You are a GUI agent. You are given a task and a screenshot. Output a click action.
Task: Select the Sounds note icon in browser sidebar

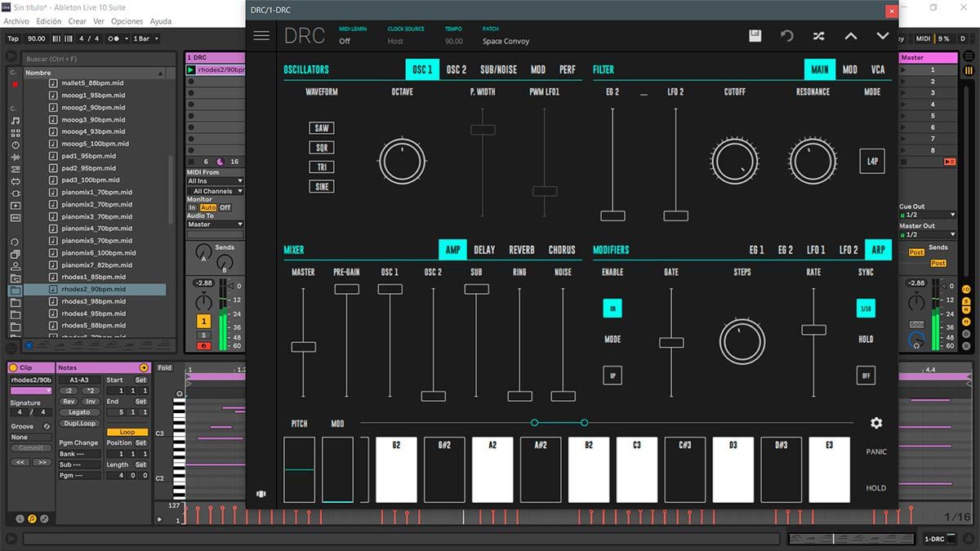(16, 120)
